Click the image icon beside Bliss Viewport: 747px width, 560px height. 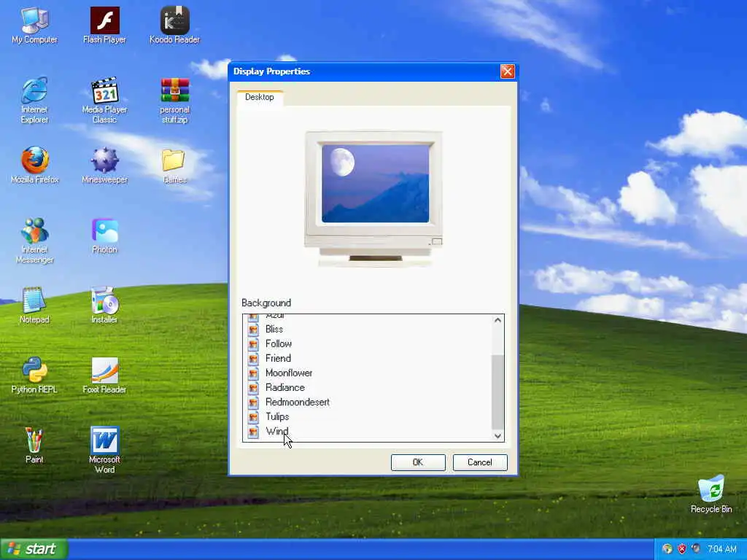(x=253, y=329)
